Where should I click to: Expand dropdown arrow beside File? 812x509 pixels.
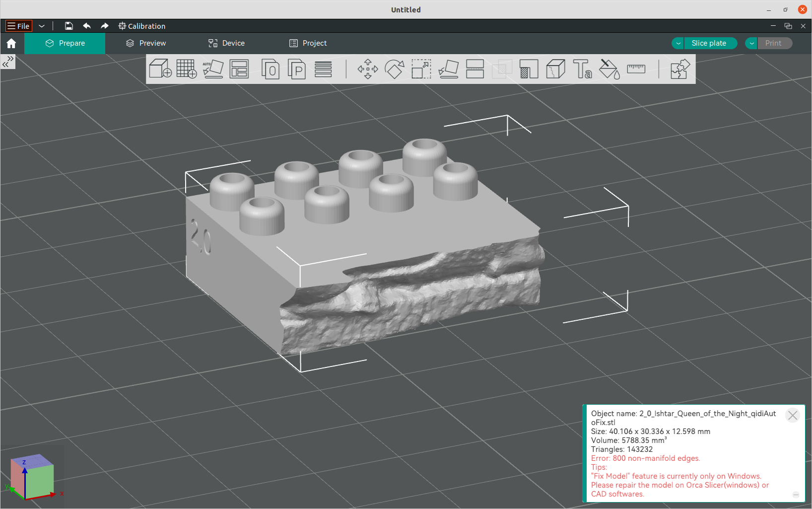tap(42, 26)
